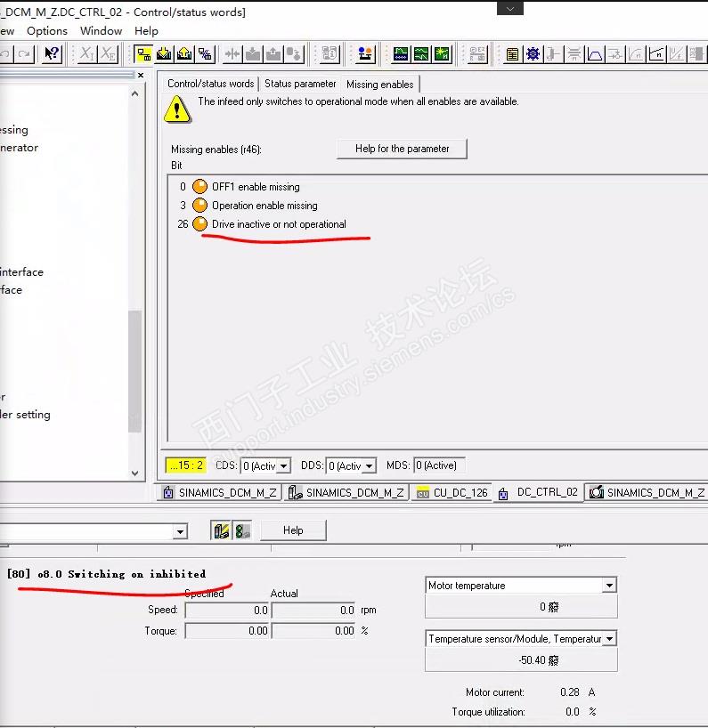The height and width of the screenshot is (728, 708).
Task: Click the traffic-light icon left of Help button
Action: [242, 530]
